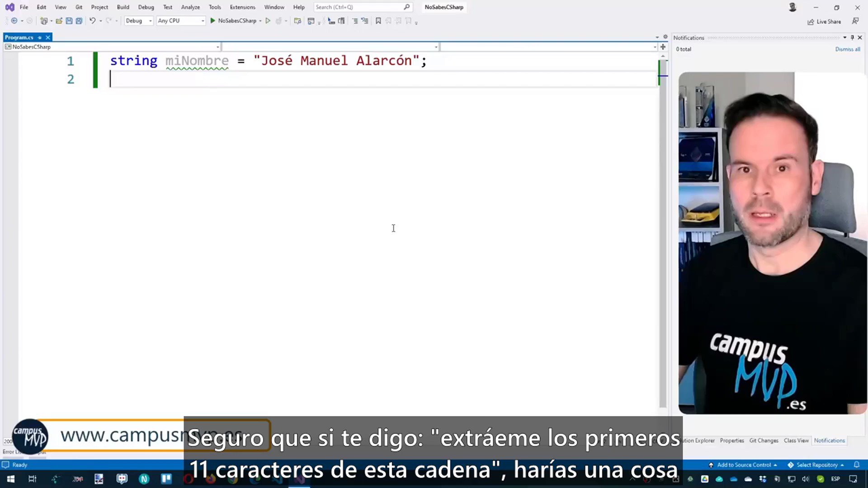Image resolution: width=868 pixels, height=488 pixels.
Task: Click the Save file icon in toolbar
Action: [69, 21]
